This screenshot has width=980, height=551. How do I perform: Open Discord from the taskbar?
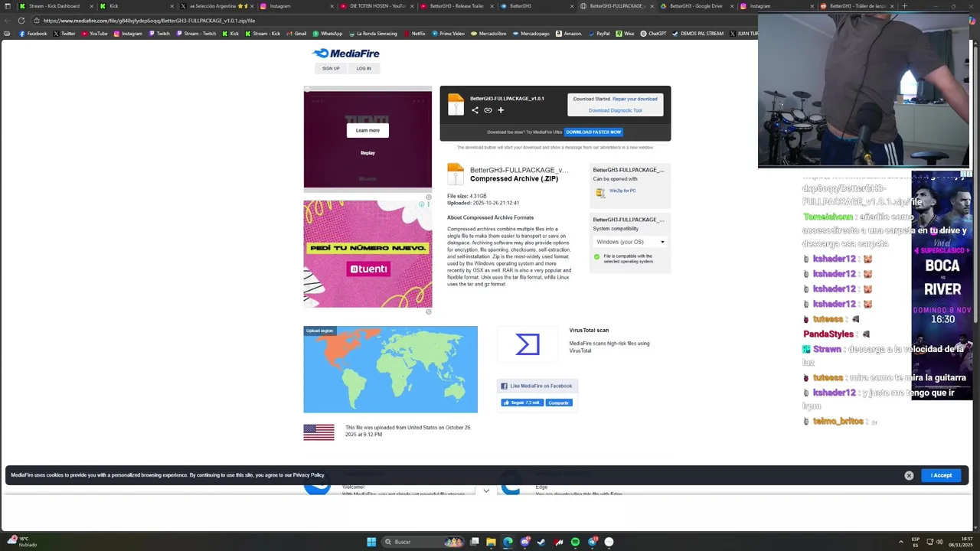tap(525, 542)
